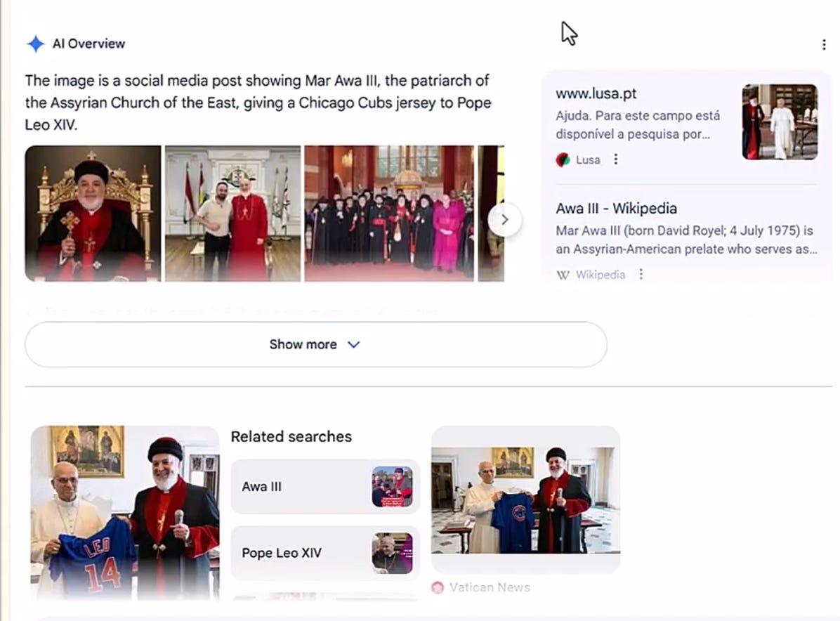Image resolution: width=840 pixels, height=621 pixels.
Task: Click the Lusa snippet starting 'Ajuda. Para este campo'
Action: 638,125
